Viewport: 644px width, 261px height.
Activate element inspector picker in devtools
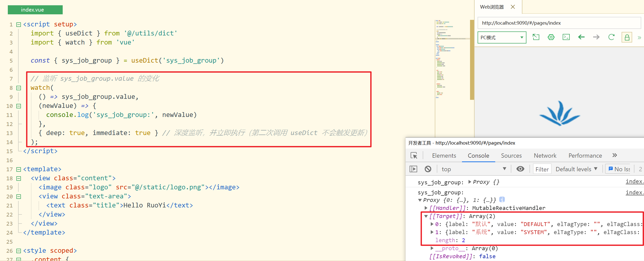[x=414, y=155]
